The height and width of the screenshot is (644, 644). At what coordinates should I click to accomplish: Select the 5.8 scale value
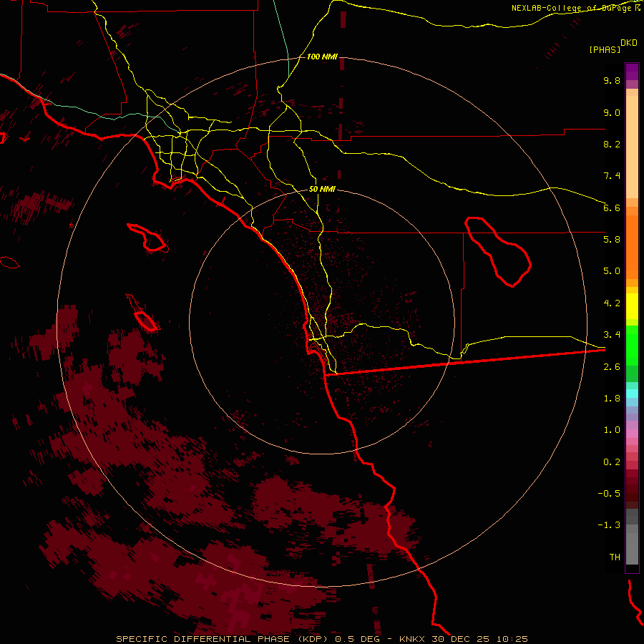pos(612,240)
